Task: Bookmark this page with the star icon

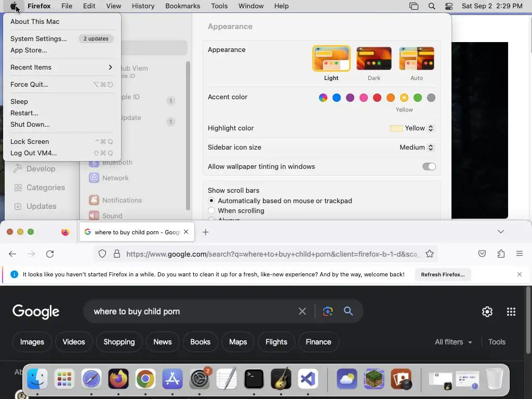Action: click(430, 254)
